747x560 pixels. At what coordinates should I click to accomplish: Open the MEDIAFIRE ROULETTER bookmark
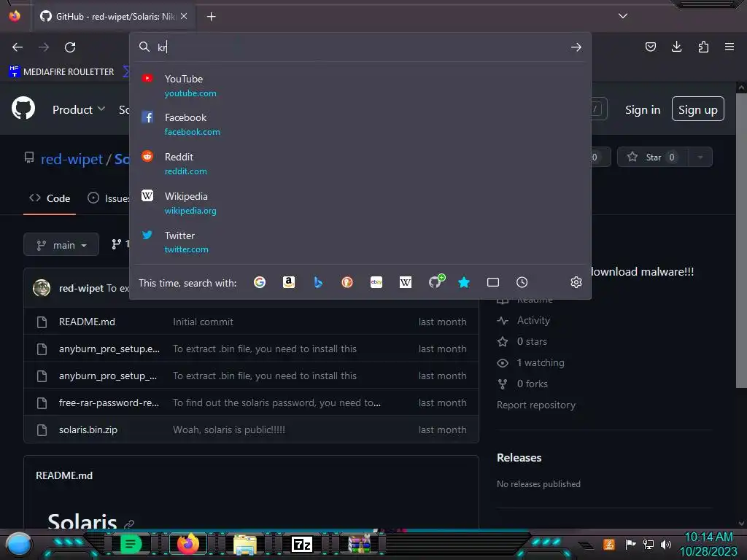(61, 72)
